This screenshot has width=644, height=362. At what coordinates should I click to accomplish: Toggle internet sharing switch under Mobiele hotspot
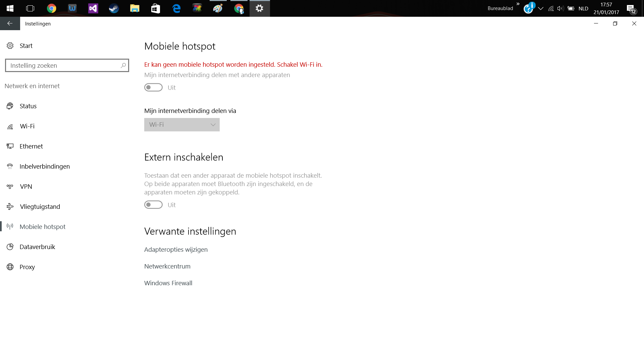coord(153,87)
